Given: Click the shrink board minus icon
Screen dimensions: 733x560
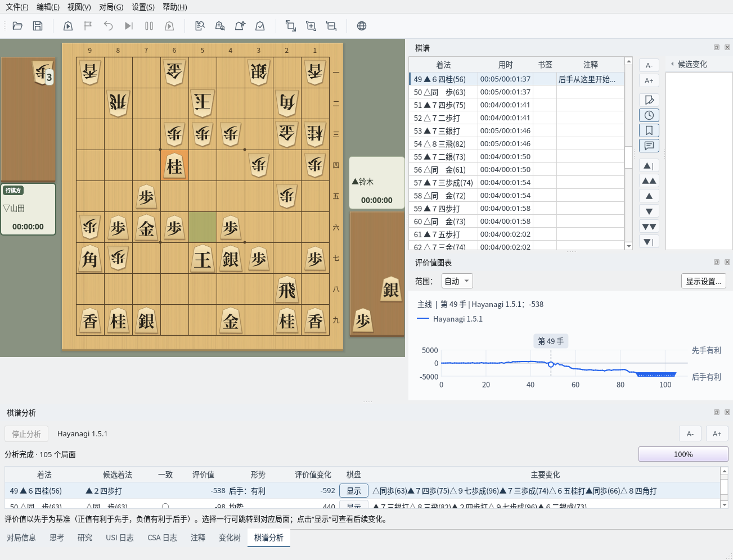Looking at the screenshot, I should (331, 26).
